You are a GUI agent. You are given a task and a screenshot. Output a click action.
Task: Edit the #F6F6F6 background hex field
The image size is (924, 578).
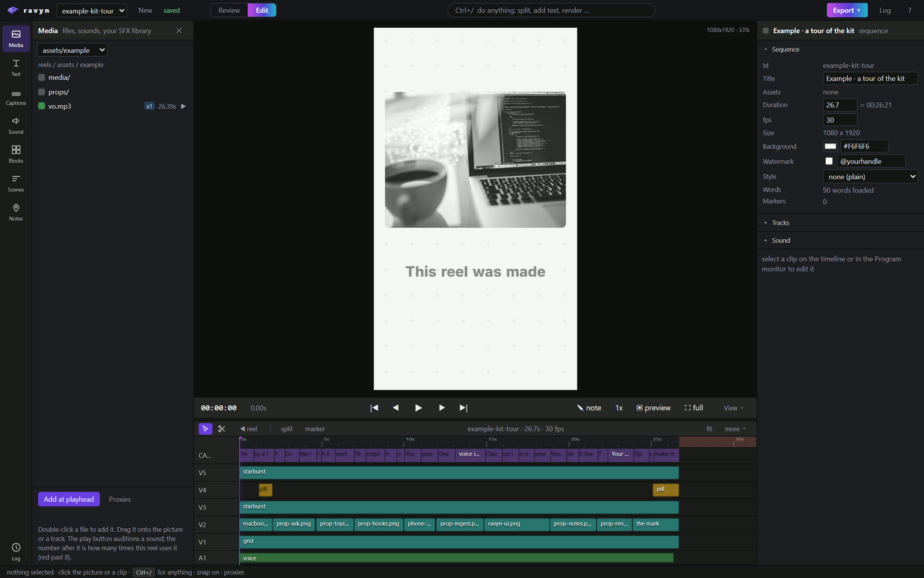click(864, 146)
